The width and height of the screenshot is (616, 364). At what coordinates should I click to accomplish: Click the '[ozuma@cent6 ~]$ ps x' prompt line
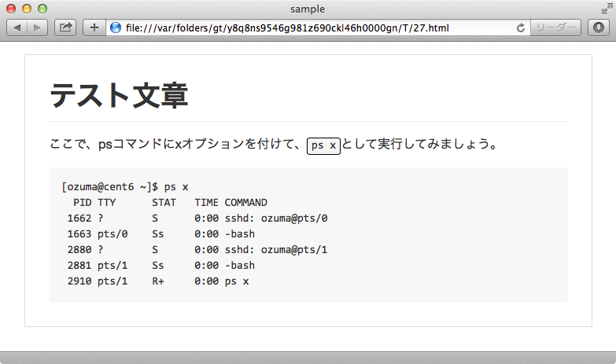click(125, 187)
